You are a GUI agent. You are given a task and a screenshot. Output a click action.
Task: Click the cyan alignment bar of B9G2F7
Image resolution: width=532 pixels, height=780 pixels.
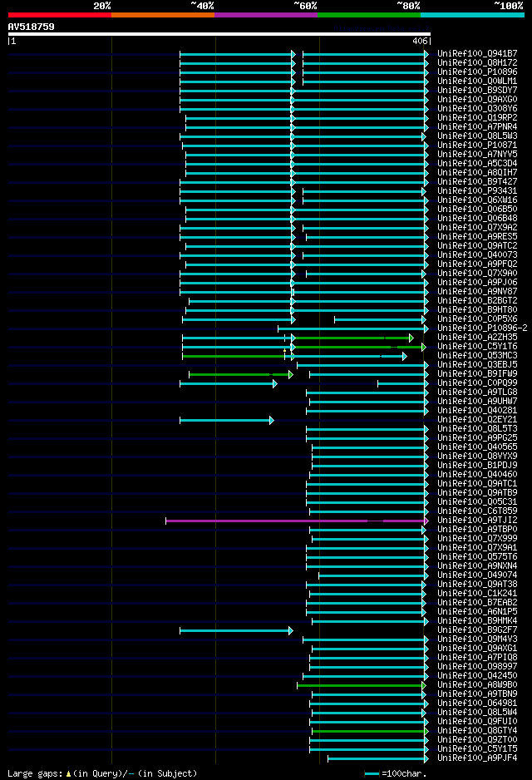(x=236, y=631)
